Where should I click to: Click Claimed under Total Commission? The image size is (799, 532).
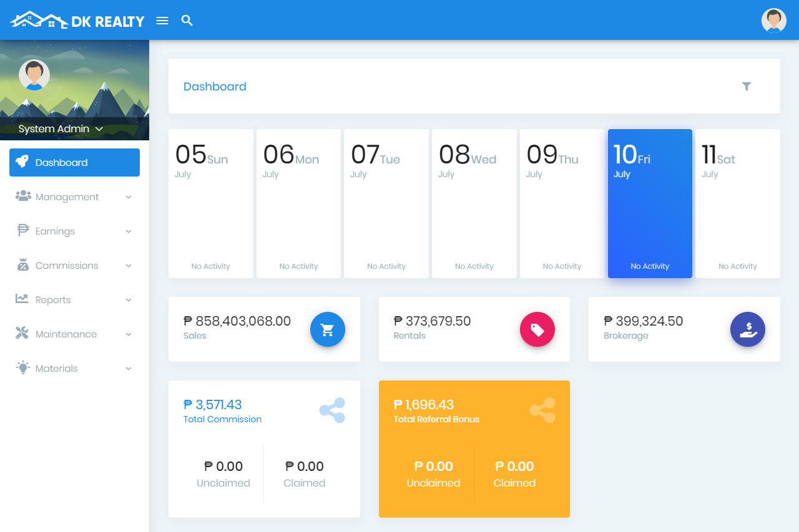(x=305, y=483)
